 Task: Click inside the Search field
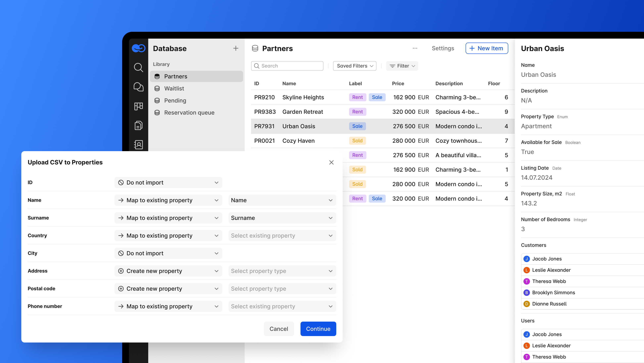[x=287, y=66]
